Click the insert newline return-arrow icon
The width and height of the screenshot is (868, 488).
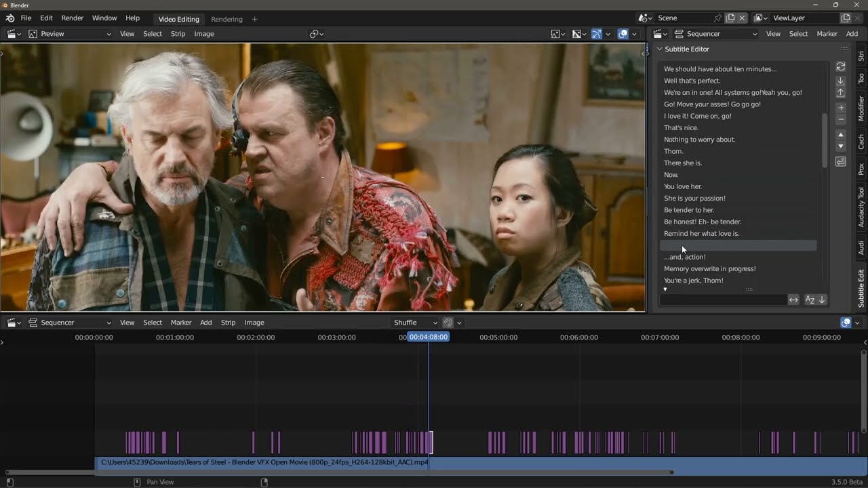[x=841, y=162]
